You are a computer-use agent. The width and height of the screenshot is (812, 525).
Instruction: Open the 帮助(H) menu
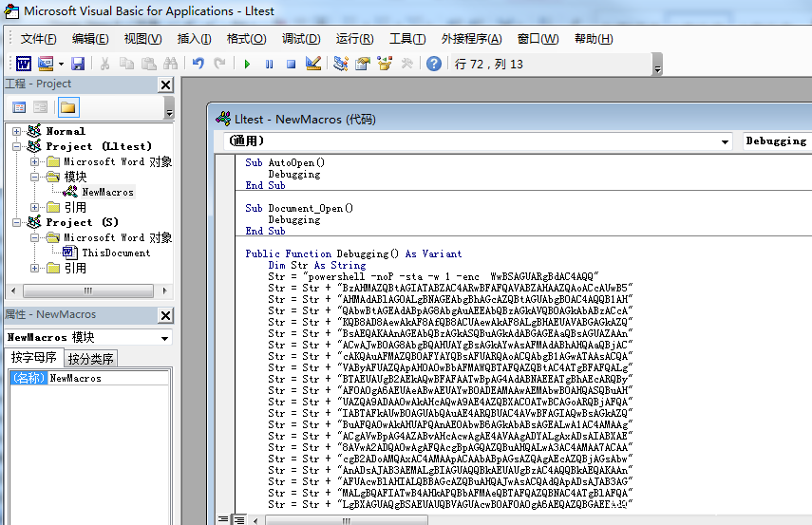594,39
